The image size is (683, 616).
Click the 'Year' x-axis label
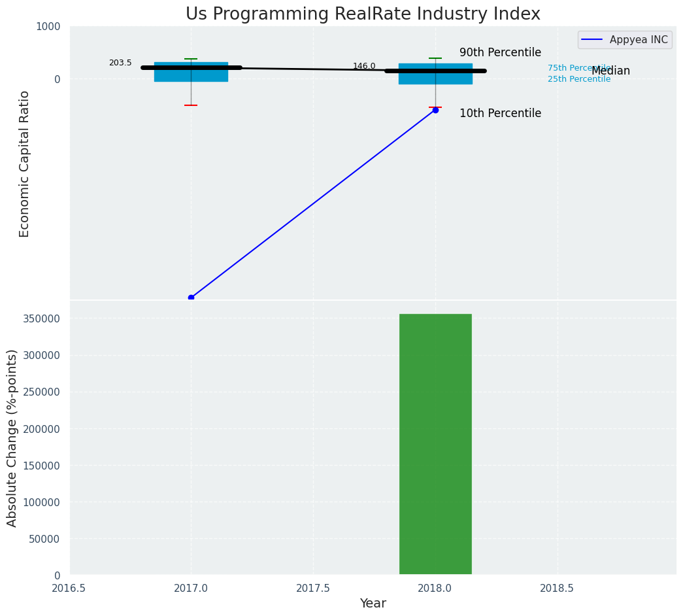373,604
